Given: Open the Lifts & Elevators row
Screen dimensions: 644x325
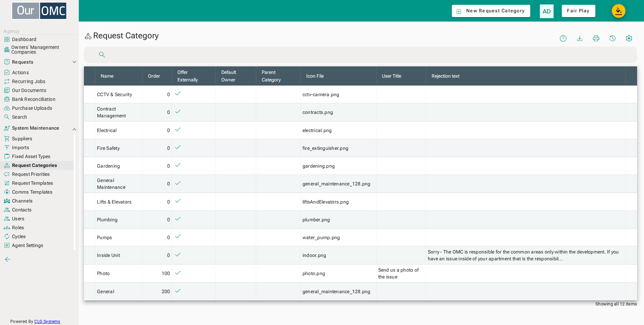Looking at the screenshot, I should pyautogui.click(x=360, y=202).
